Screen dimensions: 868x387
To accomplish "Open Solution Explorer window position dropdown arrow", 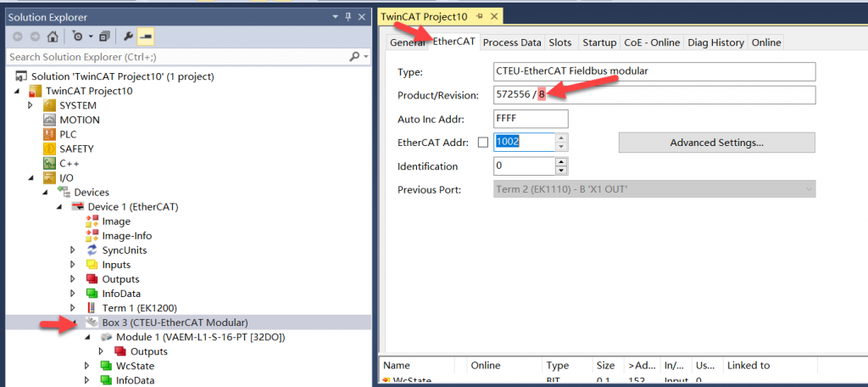I will tap(336, 17).
